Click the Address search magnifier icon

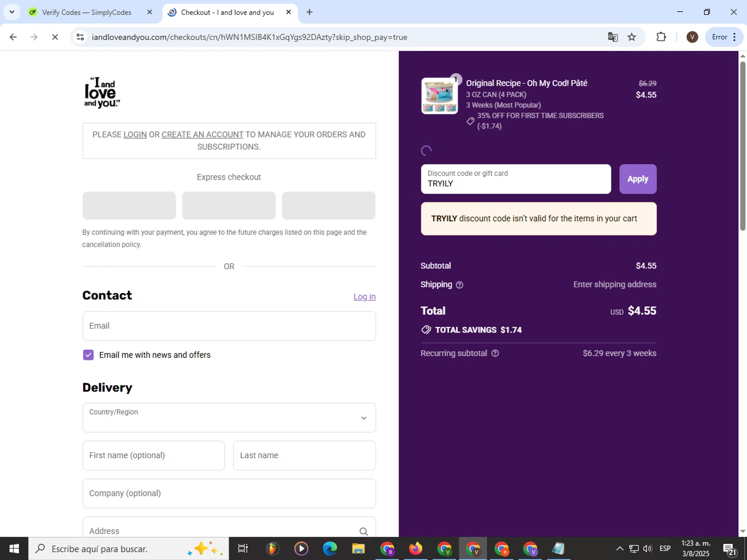click(x=364, y=531)
